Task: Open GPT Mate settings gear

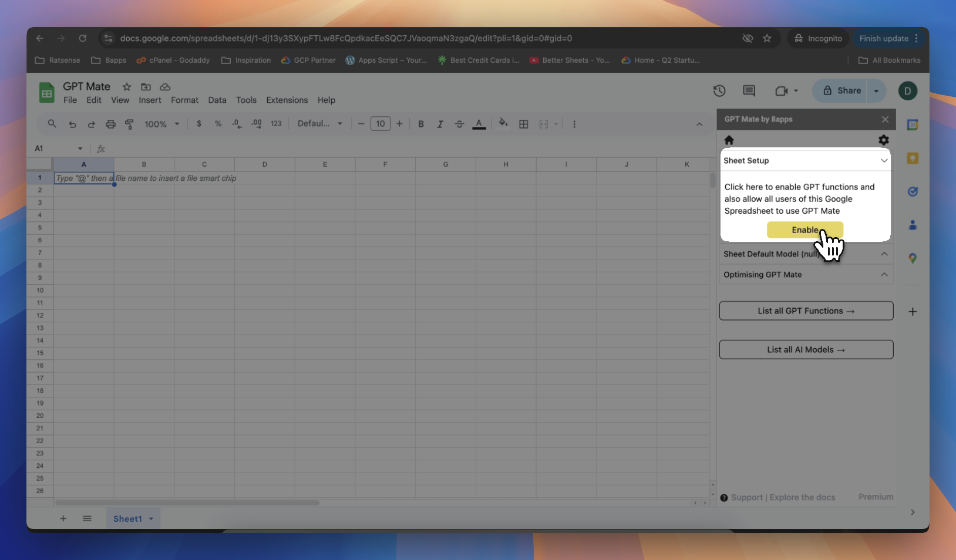Action: [883, 140]
